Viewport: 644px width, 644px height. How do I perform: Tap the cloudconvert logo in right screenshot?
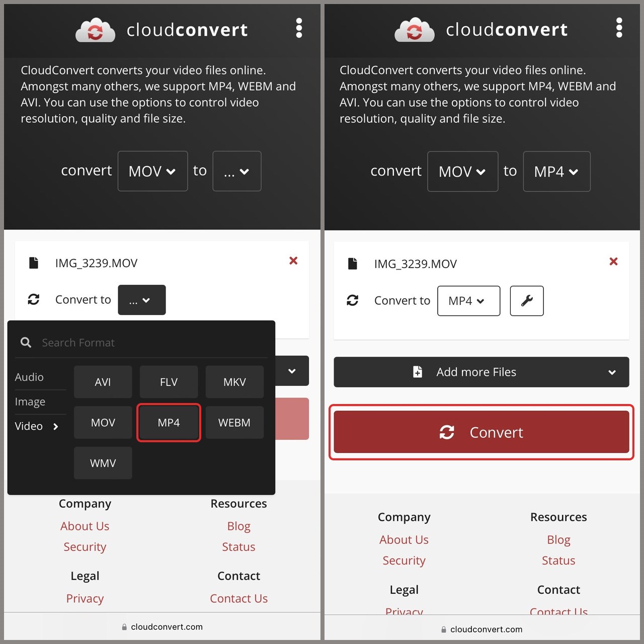pyautogui.click(x=481, y=30)
